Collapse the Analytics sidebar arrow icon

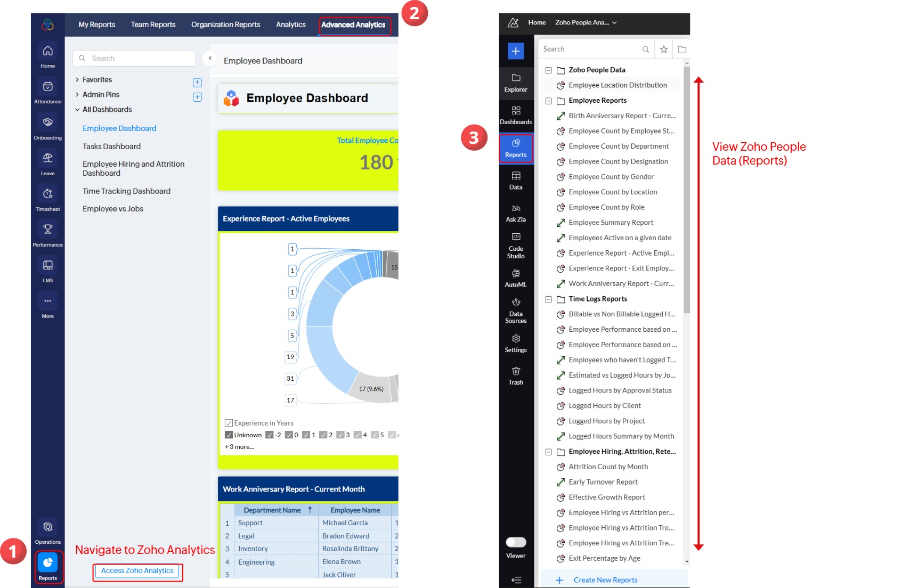point(516,580)
